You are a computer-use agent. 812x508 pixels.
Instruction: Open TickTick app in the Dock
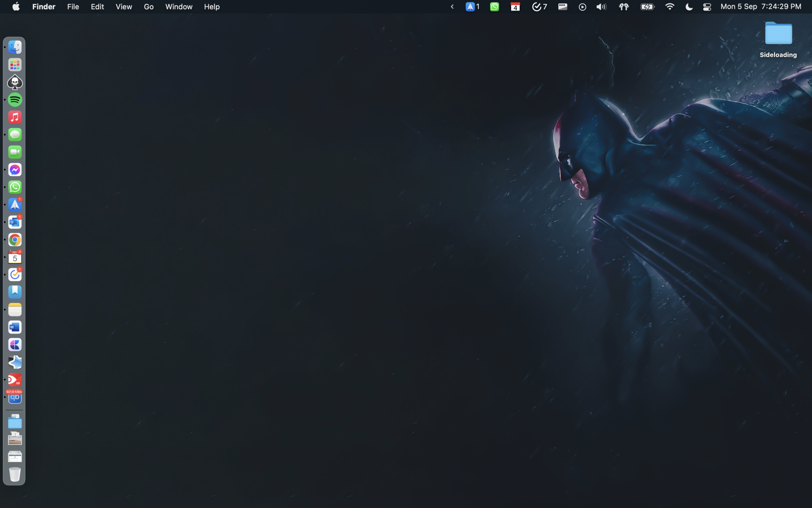pos(15,274)
